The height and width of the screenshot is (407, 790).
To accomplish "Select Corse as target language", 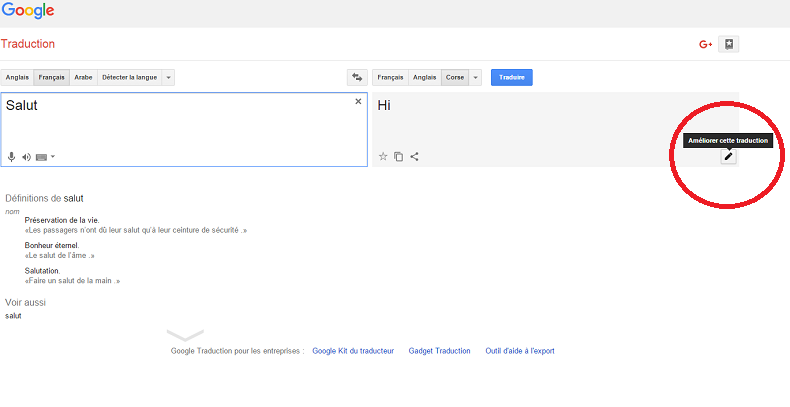I will [455, 78].
